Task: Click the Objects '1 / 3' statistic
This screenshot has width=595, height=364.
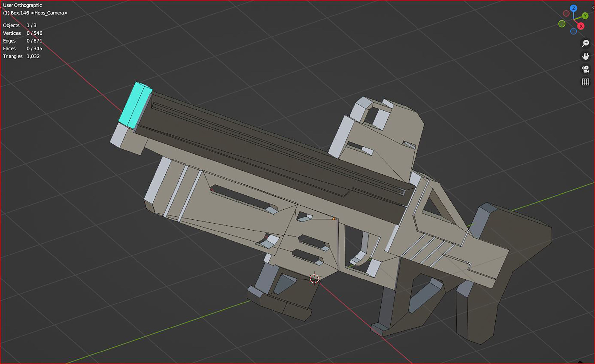Action: click(31, 25)
